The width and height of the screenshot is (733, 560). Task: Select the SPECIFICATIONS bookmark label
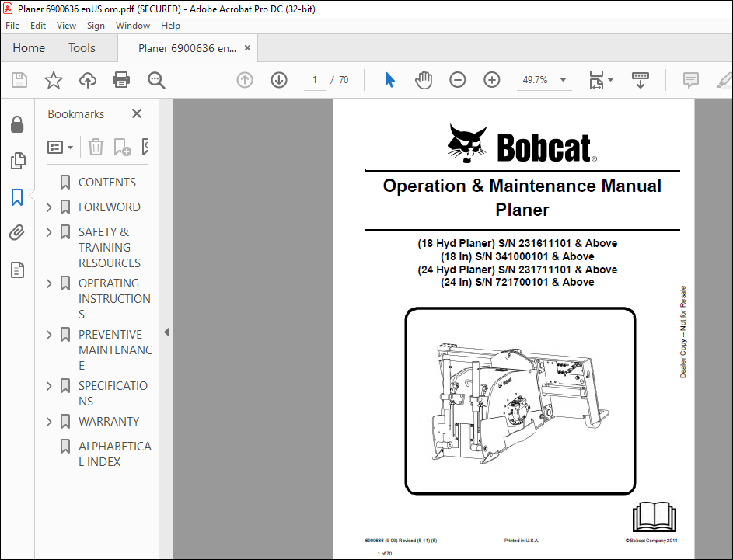coord(113,393)
